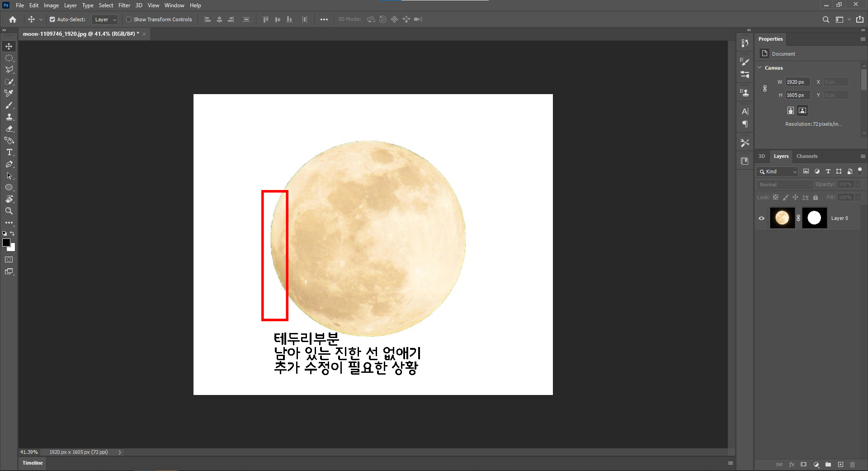
Task: Open the Select menu
Action: click(106, 5)
